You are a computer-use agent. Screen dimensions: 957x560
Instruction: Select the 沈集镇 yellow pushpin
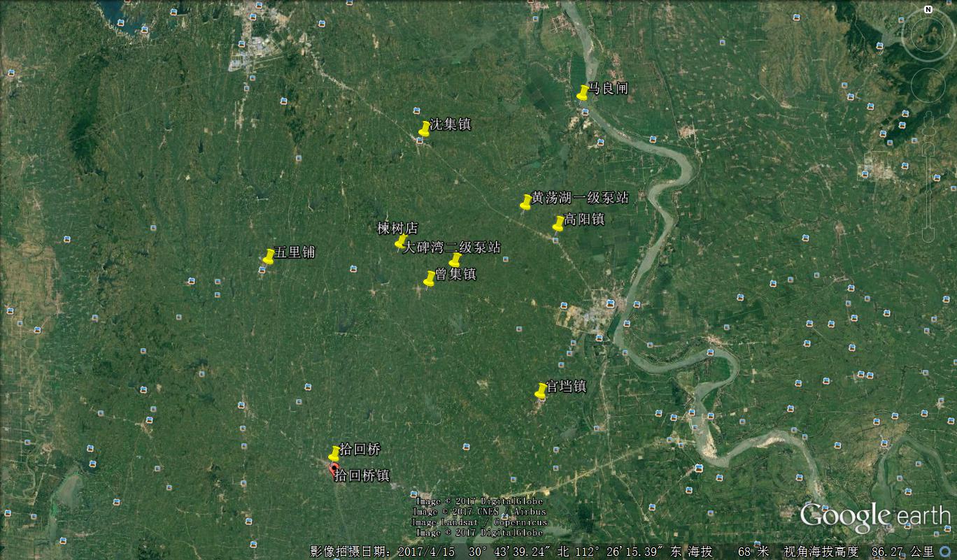pos(424,129)
